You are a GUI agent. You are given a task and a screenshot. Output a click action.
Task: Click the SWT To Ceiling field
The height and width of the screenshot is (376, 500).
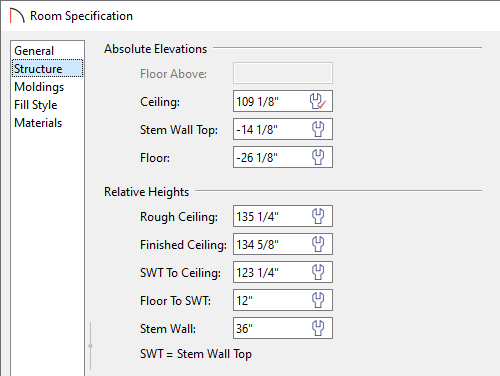[283, 272]
